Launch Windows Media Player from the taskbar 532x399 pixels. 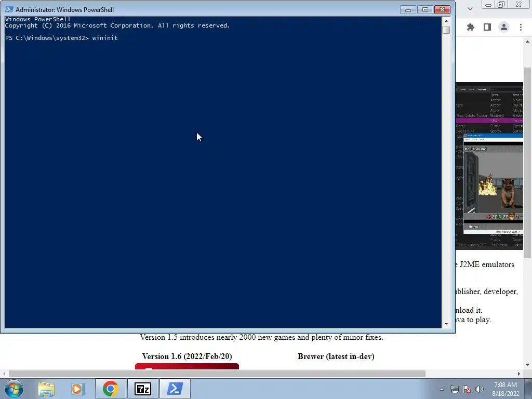point(78,389)
